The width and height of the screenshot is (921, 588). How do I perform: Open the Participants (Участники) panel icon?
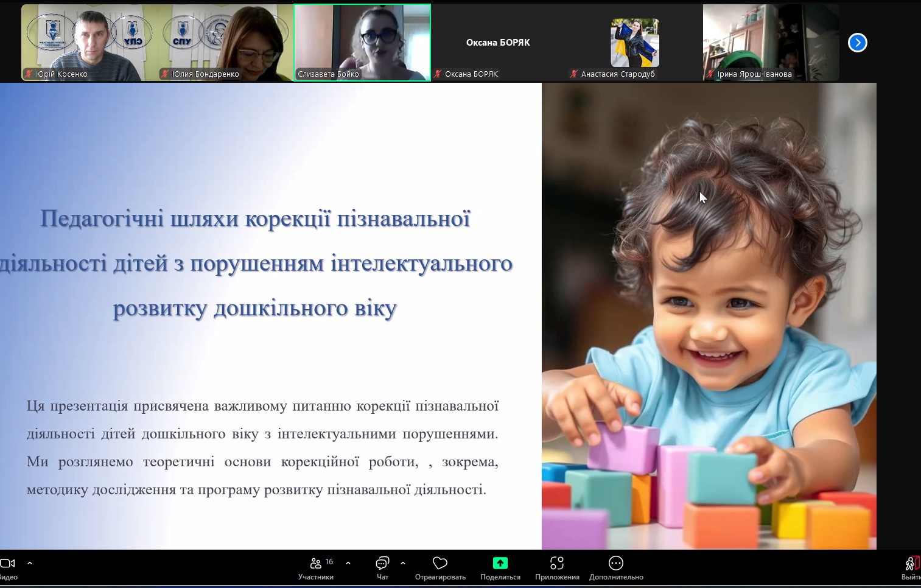[x=315, y=564]
